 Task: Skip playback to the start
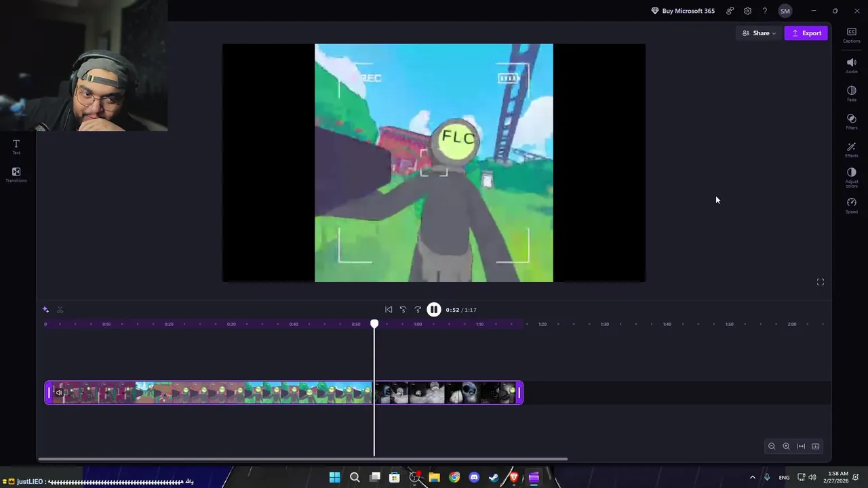[x=389, y=310]
